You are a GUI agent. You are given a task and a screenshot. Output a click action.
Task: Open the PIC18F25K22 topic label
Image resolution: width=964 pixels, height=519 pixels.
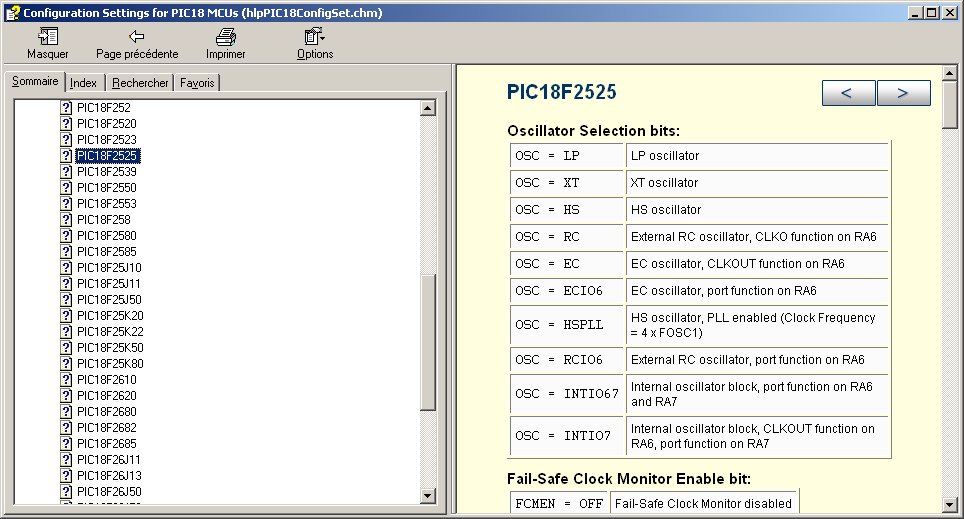click(x=110, y=331)
